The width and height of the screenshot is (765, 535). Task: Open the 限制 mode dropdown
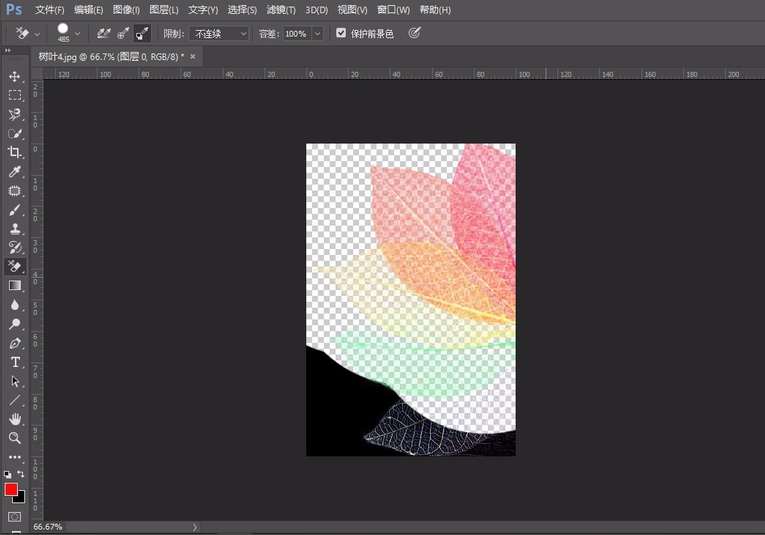pos(220,33)
